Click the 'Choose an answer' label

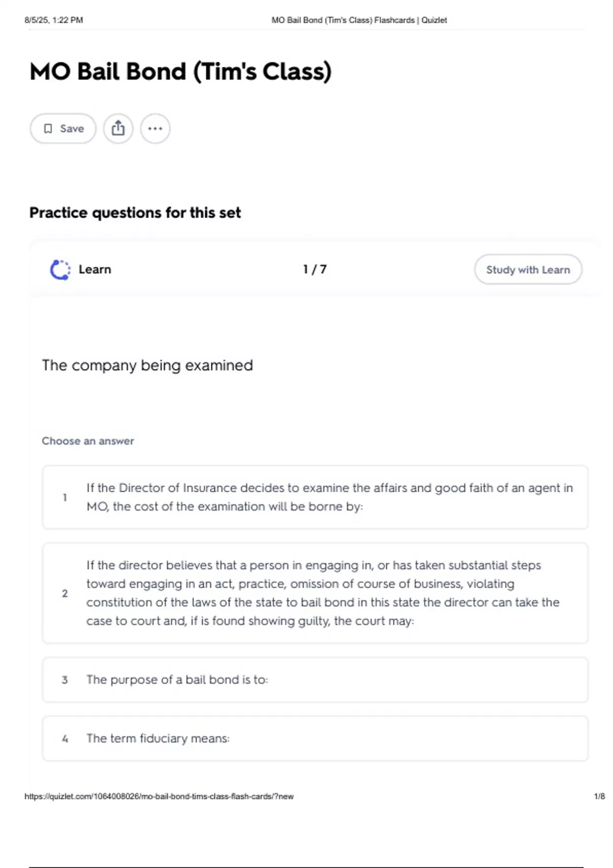coord(88,441)
